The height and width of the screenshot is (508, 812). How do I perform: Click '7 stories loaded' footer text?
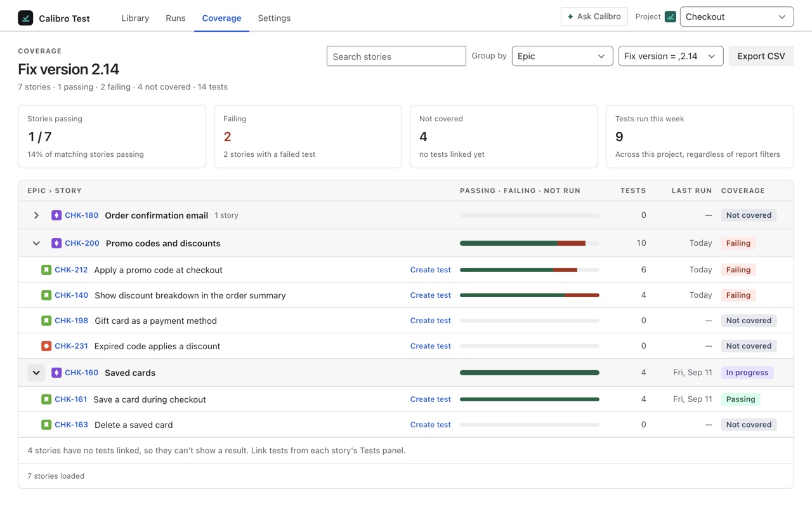point(56,476)
